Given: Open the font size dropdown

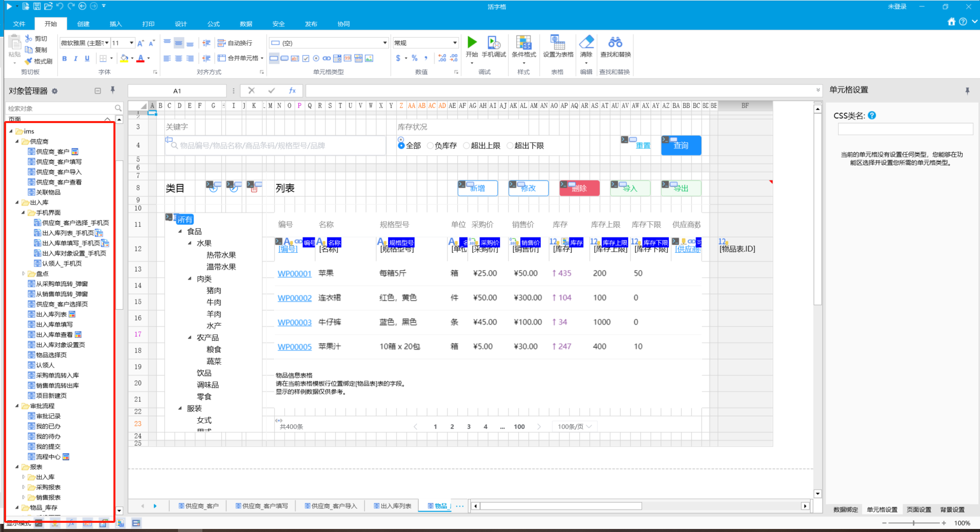Looking at the screenshot, I should (x=132, y=43).
